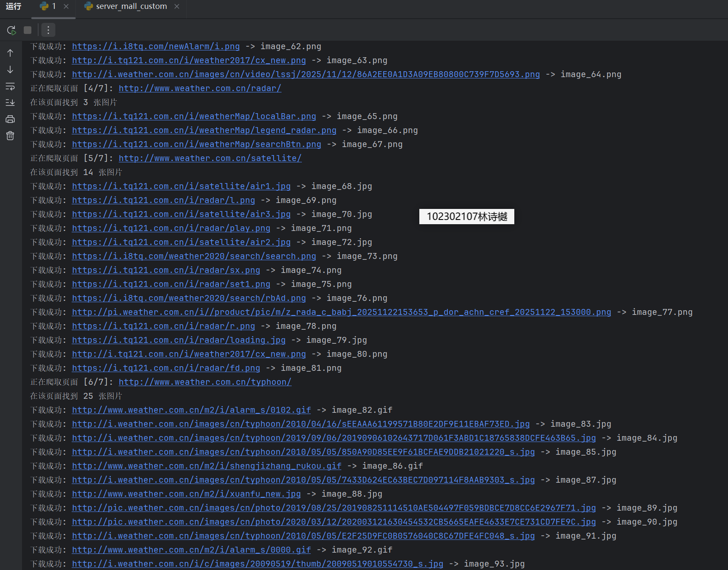
Task: Open weatherMap/searchBtn.png link
Action: (196, 144)
